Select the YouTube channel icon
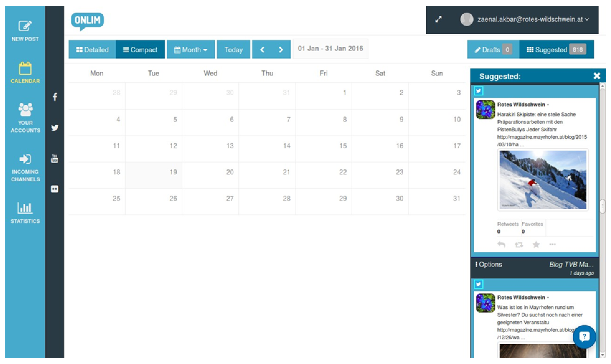The height and width of the screenshot is (364, 611). (x=55, y=159)
